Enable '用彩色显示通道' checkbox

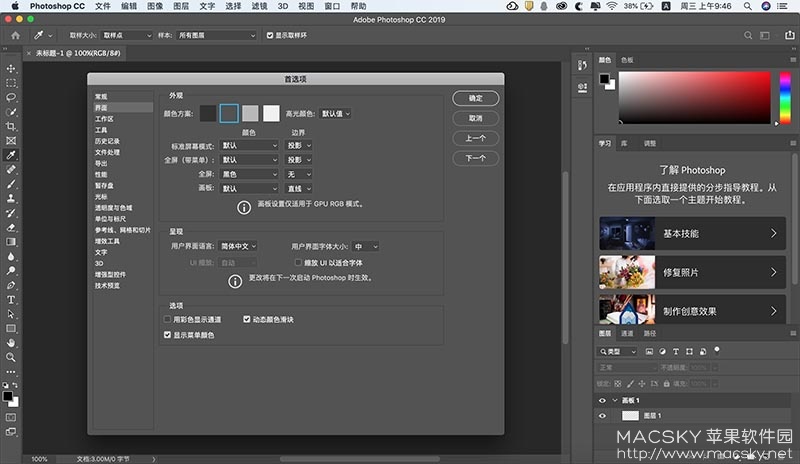(167, 319)
